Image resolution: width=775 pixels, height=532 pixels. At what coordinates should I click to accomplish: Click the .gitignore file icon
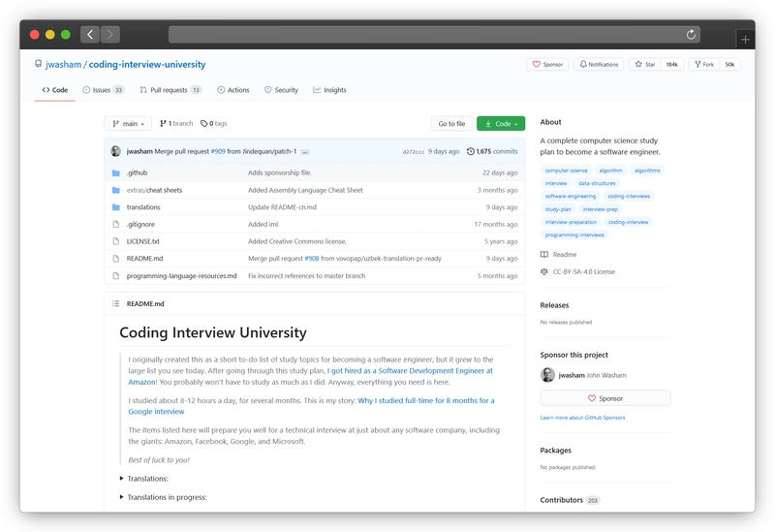click(115, 224)
